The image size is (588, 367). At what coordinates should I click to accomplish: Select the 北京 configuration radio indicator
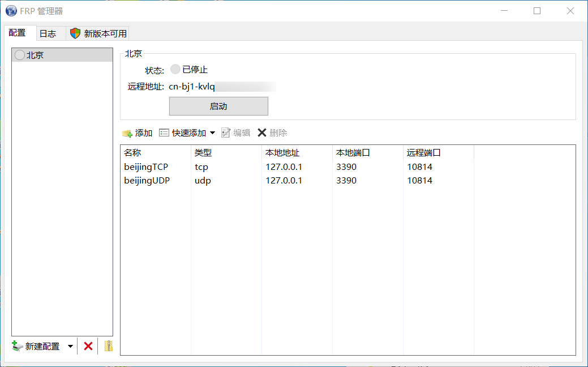(x=20, y=55)
